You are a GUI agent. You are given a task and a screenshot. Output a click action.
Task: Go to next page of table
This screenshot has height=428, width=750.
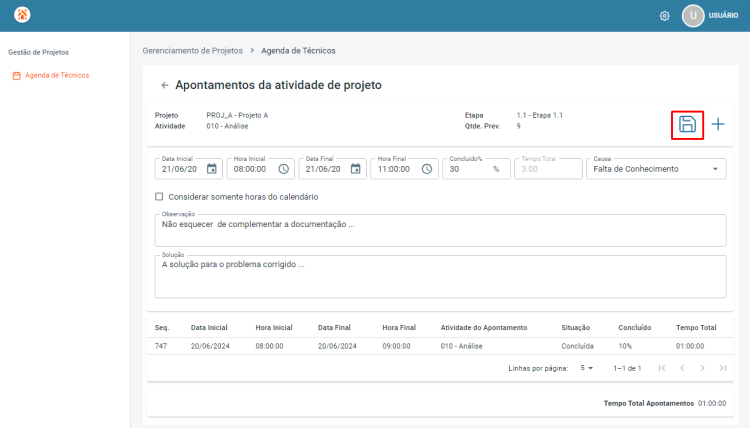coord(702,368)
